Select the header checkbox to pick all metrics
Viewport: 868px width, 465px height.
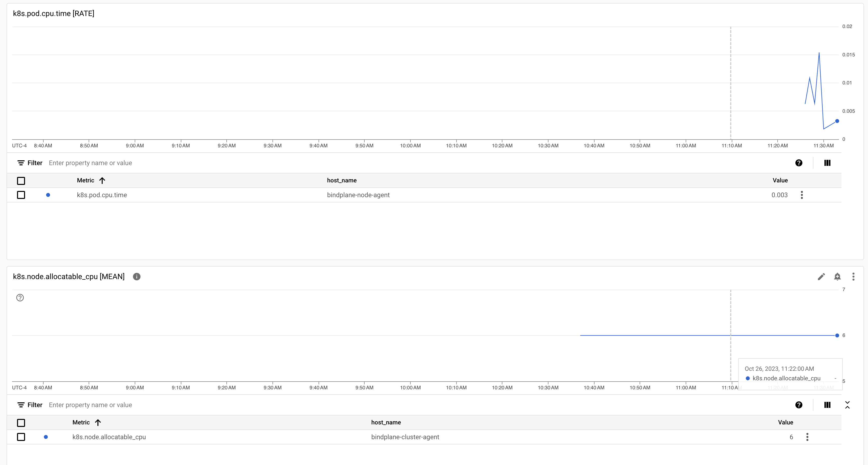21,181
